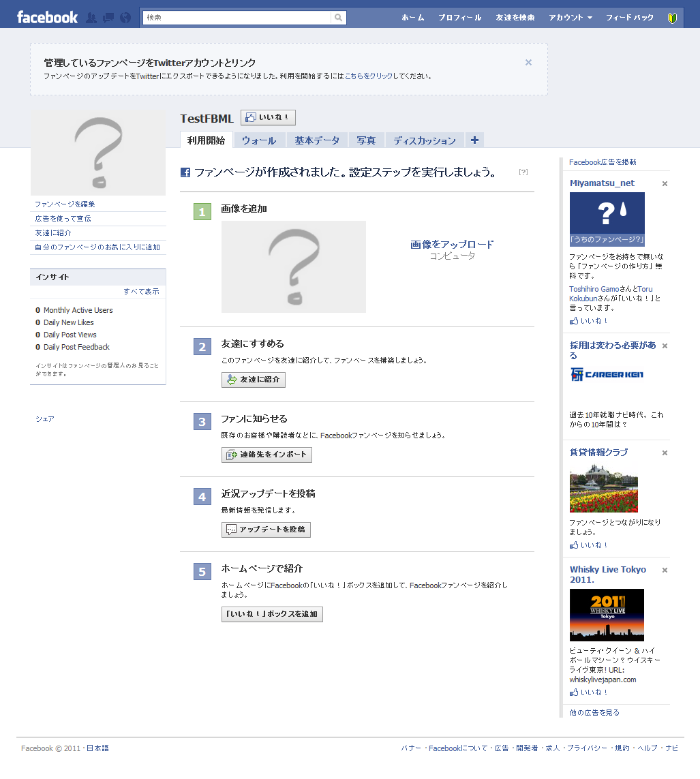Viewport: 700px width, 779px height.
Task: Focus the 検索 search field
Action: click(237, 18)
